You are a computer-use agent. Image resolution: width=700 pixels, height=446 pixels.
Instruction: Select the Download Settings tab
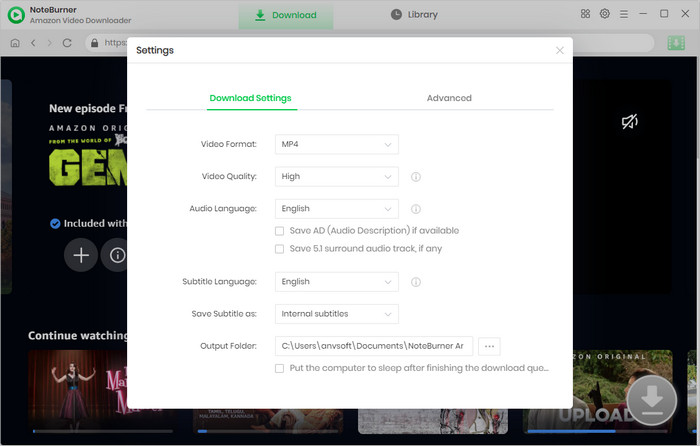250,98
